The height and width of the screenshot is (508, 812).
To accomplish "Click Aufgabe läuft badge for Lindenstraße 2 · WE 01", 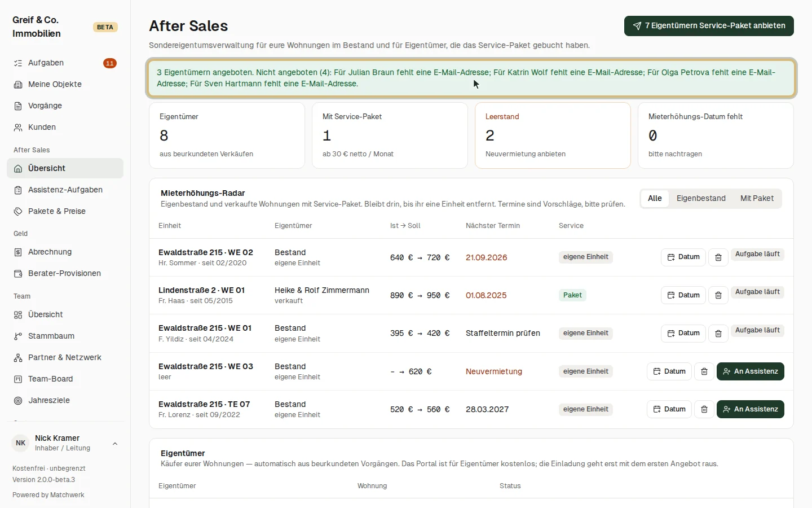I will (x=757, y=292).
